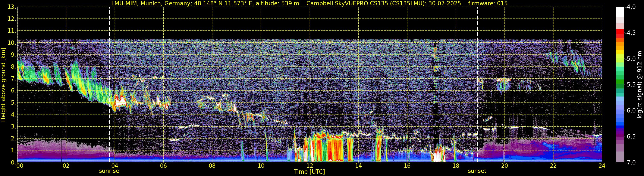This screenshot has width=644, height=176.
Task: Click the height axis tick label "0"
Action: [x=13, y=163]
